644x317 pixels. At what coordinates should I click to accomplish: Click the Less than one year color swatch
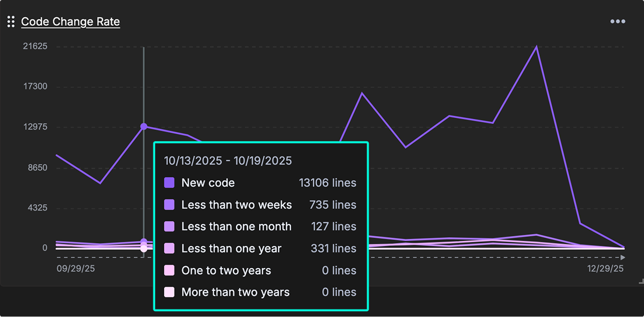(x=169, y=248)
